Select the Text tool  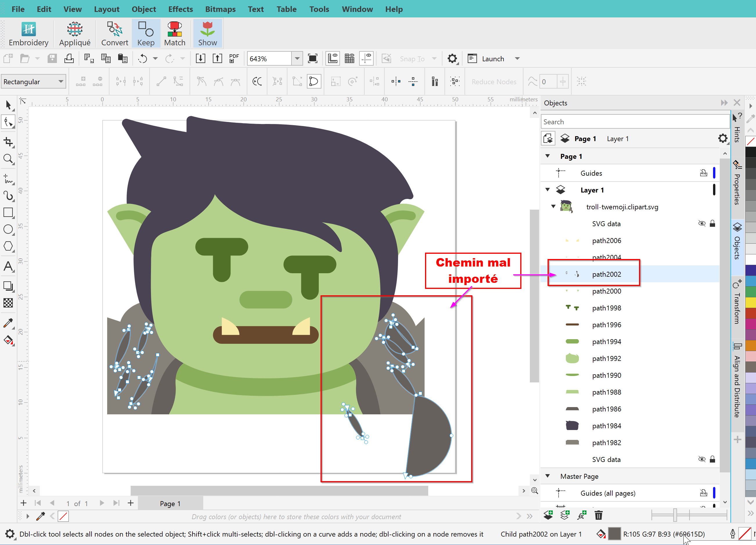tap(8, 266)
